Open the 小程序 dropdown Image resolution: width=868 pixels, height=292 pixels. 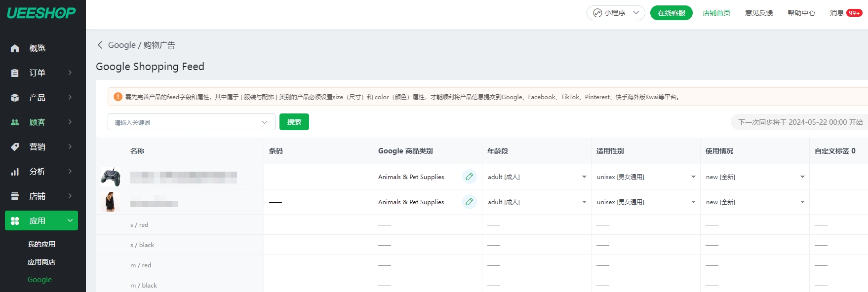[616, 13]
